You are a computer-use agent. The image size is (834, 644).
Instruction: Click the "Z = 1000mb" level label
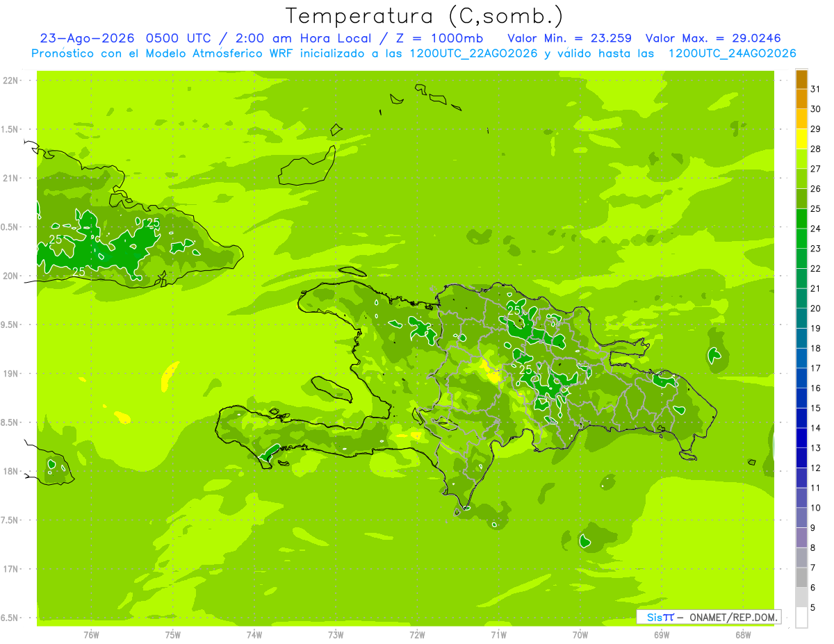(x=439, y=38)
